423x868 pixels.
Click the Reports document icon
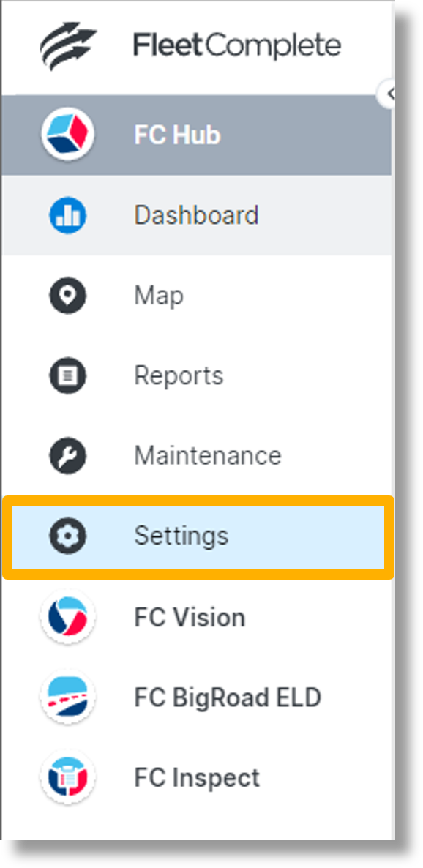[x=67, y=375]
